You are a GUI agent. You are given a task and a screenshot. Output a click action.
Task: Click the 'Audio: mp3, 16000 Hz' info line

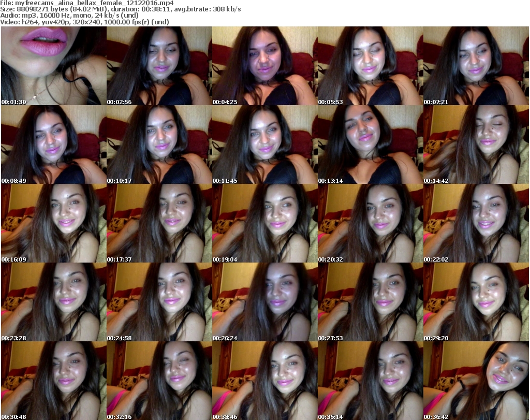pos(69,16)
